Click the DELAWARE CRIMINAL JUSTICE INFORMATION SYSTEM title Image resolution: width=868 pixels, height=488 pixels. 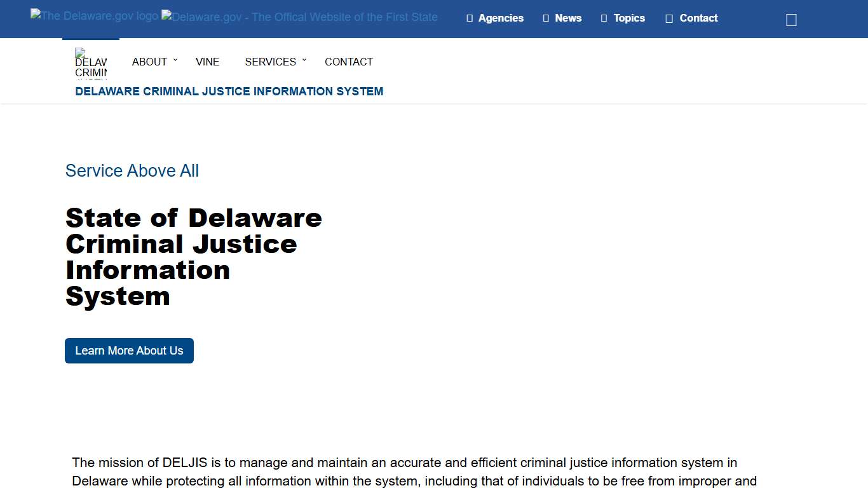click(x=229, y=91)
